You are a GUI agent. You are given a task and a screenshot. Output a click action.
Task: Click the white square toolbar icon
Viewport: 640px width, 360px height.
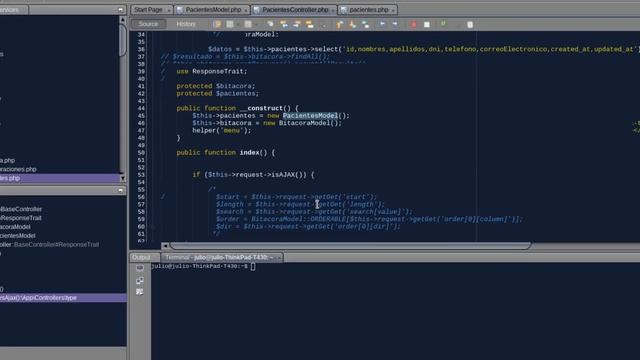(x=427, y=24)
